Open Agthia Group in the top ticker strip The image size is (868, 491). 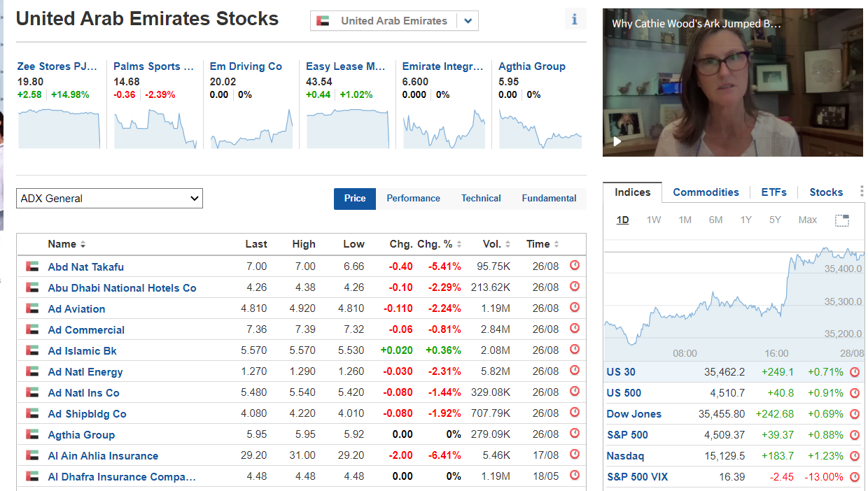[x=532, y=66]
